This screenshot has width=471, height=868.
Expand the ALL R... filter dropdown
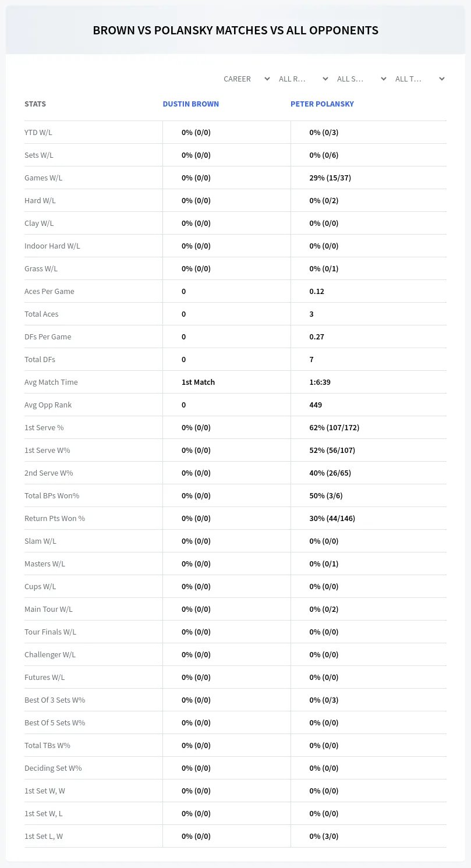coord(303,79)
